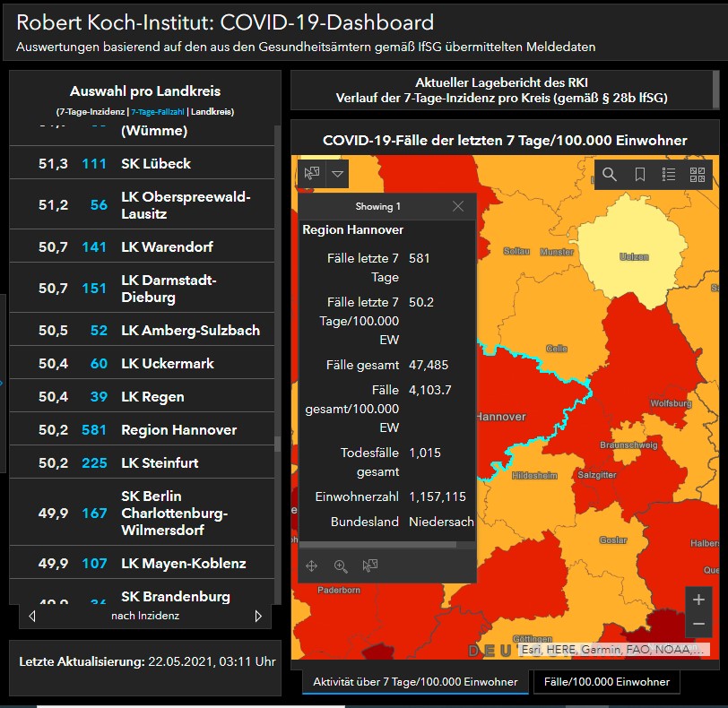Select Aktivität über 7 Tage/100.000 Einwohner tab

[414, 682]
